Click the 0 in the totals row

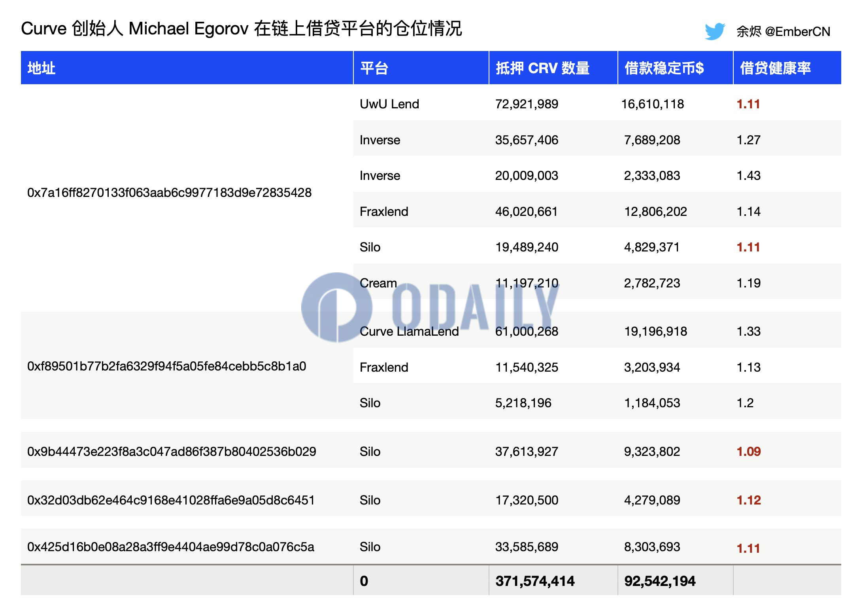[364, 581]
